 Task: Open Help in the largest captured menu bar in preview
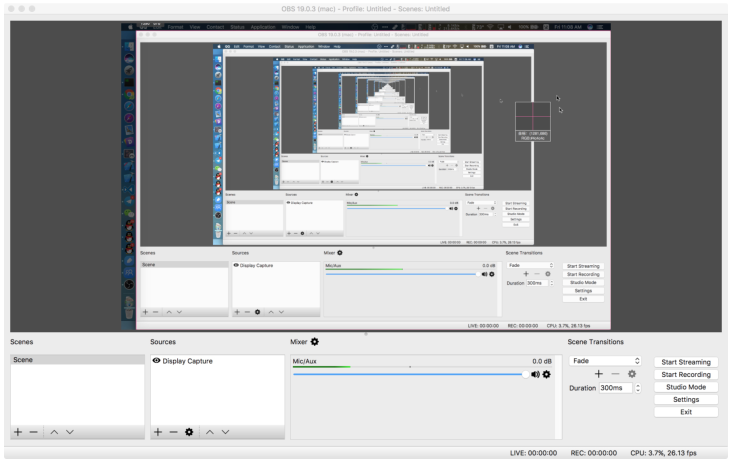coord(310,27)
